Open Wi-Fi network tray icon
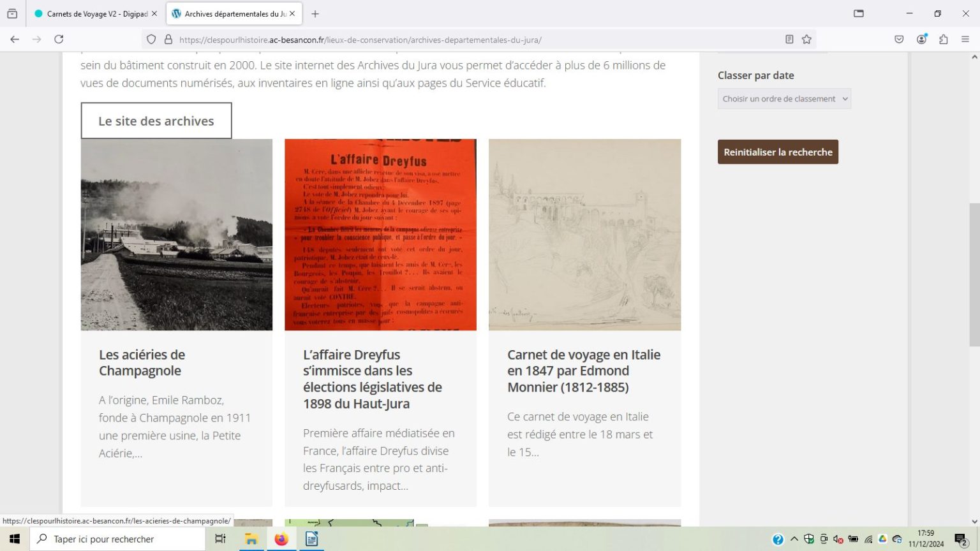 pyautogui.click(x=868, y=540)
